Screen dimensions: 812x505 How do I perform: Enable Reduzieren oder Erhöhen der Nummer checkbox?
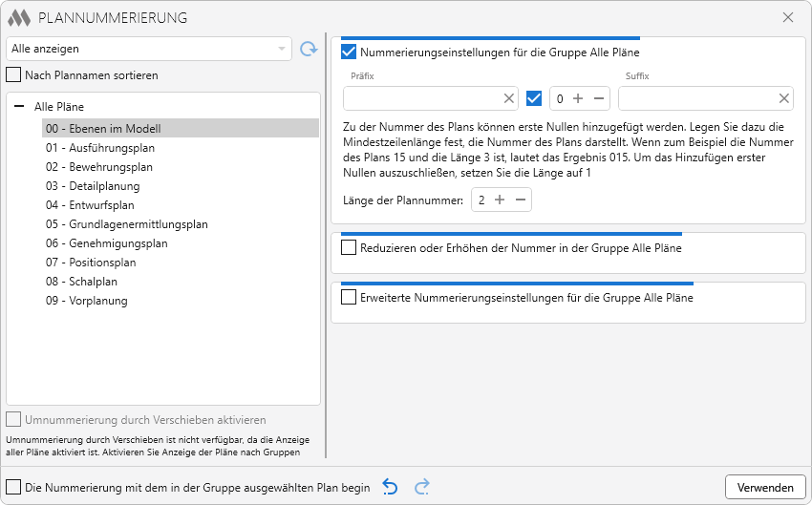[349, 247]
